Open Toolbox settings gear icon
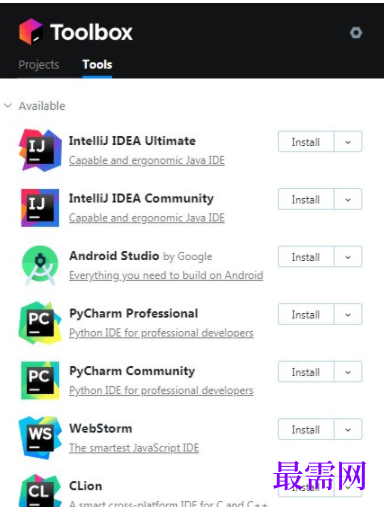Viewport: 385px width, 507px height. pos(356,33)
